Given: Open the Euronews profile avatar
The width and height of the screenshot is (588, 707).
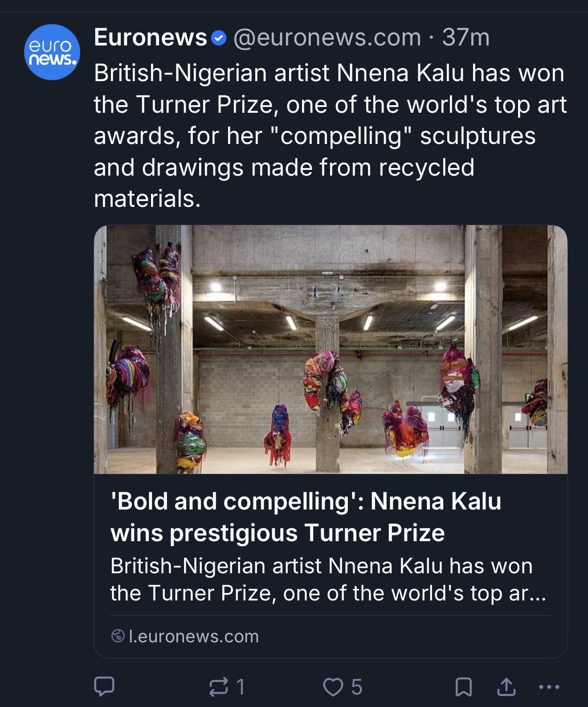Looking at the screenshot, I should [52, 52].
